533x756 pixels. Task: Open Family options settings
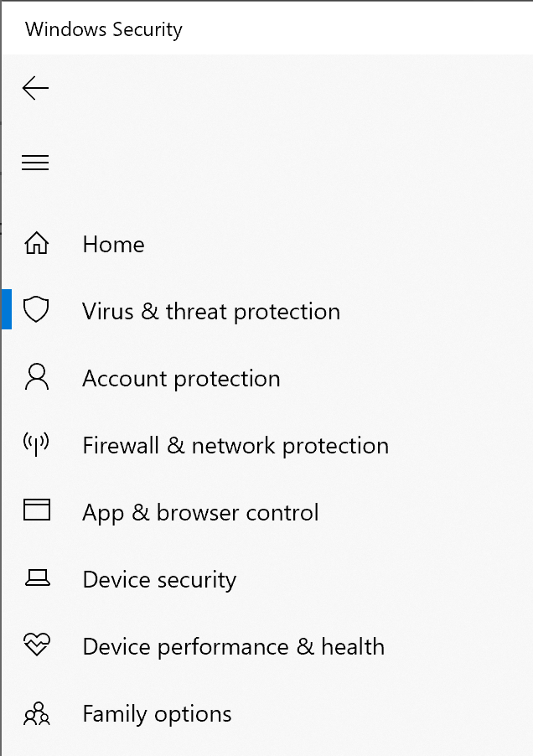[157, 713]
